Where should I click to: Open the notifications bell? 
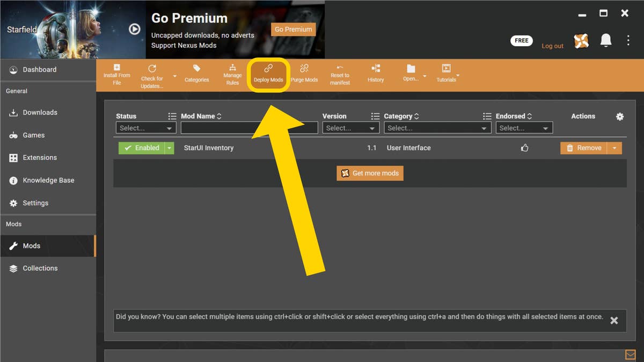tap(605, 41)
